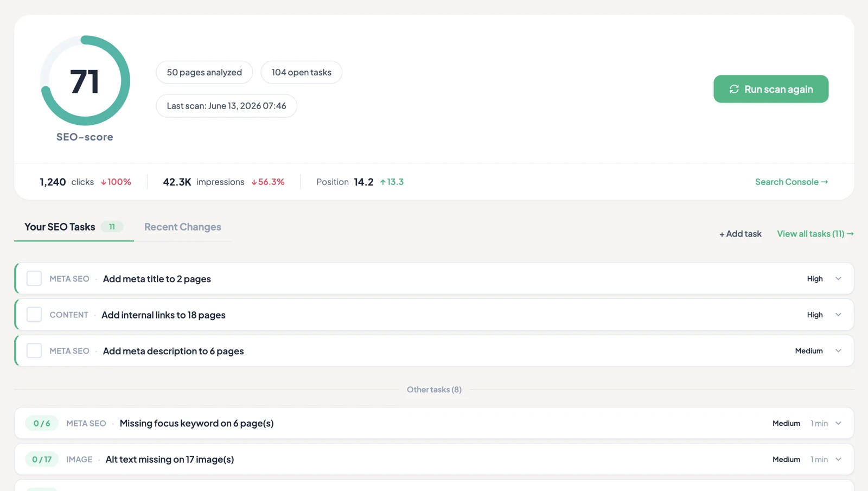868x491 pixels.
Task: Click the 1 min estimate on Missing focus keyword row
Action: click(x=819, y=423)
